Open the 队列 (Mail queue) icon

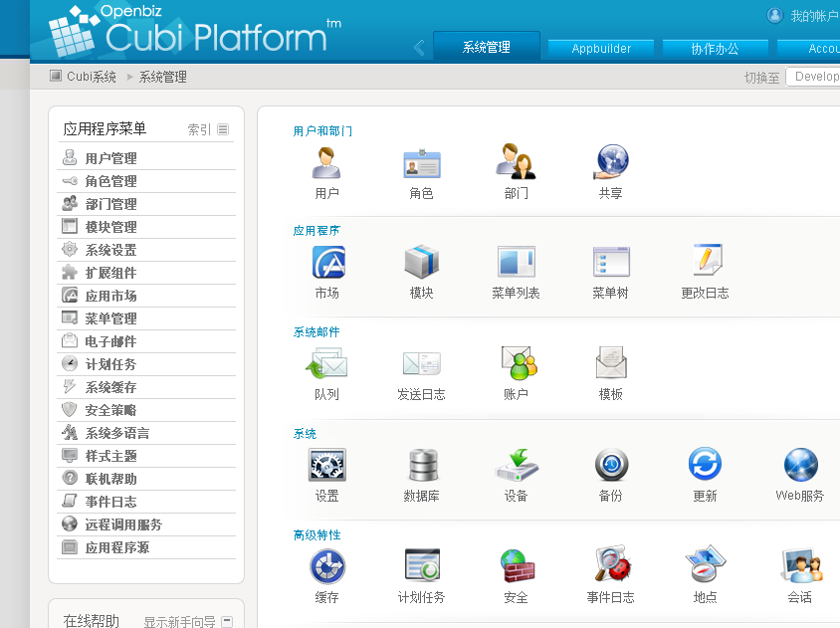tap(326, 363)
